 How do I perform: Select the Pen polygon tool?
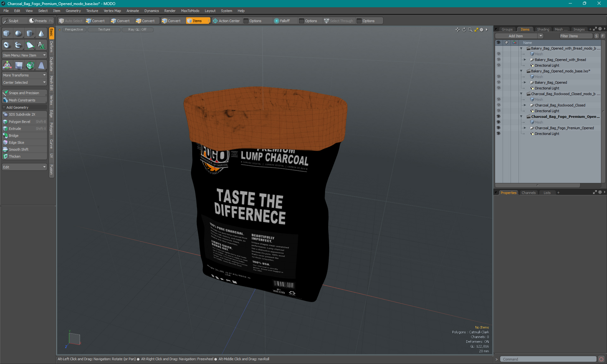point(30,45)
